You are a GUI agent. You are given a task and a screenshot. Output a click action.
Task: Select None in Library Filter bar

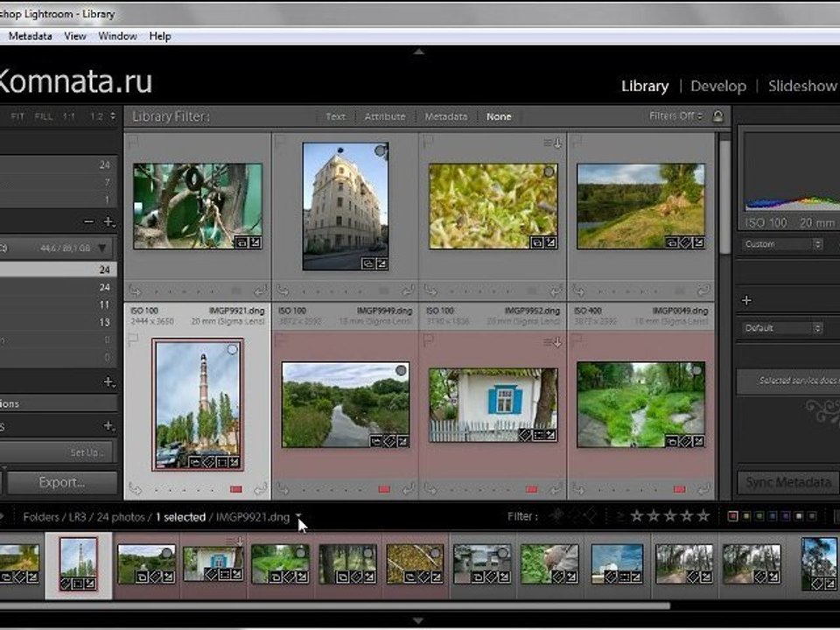click(x=499, y=116)
